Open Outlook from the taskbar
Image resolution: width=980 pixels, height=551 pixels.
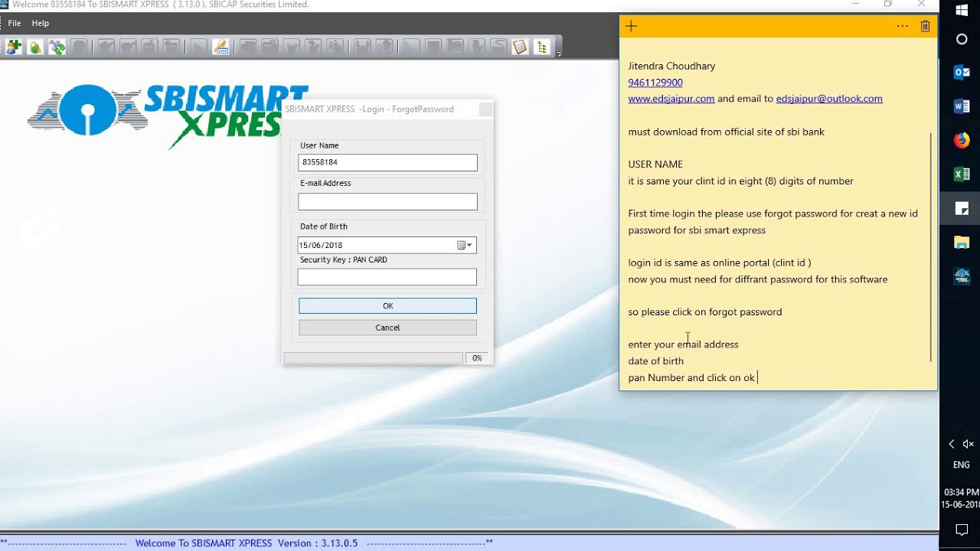tap(962, 73)
